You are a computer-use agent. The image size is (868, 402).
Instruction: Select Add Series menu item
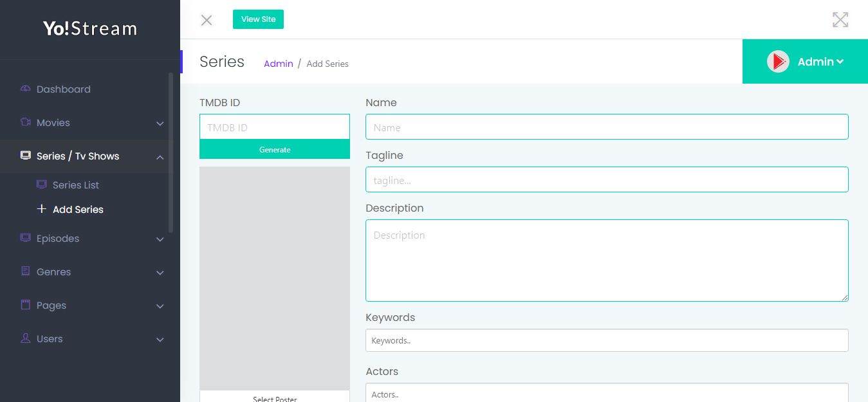(78, 210)
